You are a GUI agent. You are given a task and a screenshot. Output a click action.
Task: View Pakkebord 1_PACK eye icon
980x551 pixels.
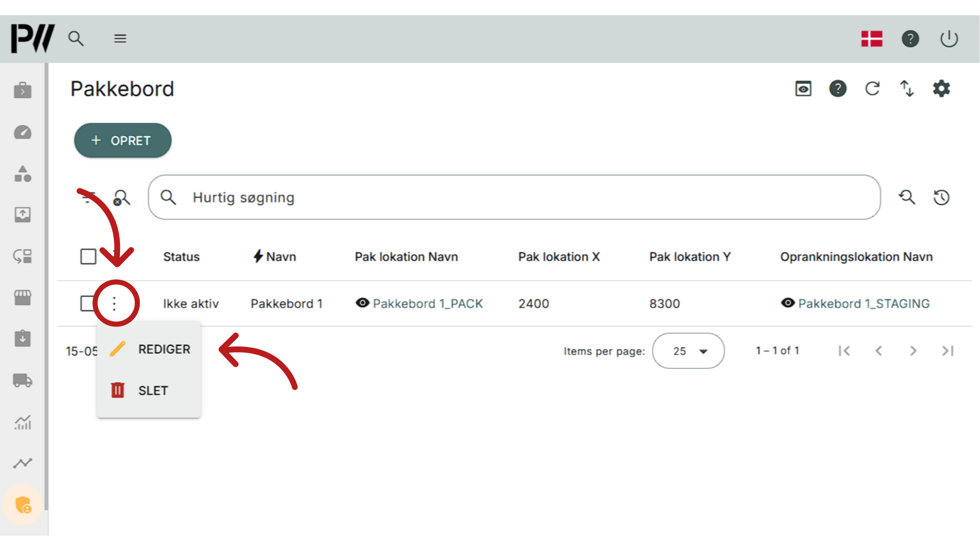pos(362,303)
